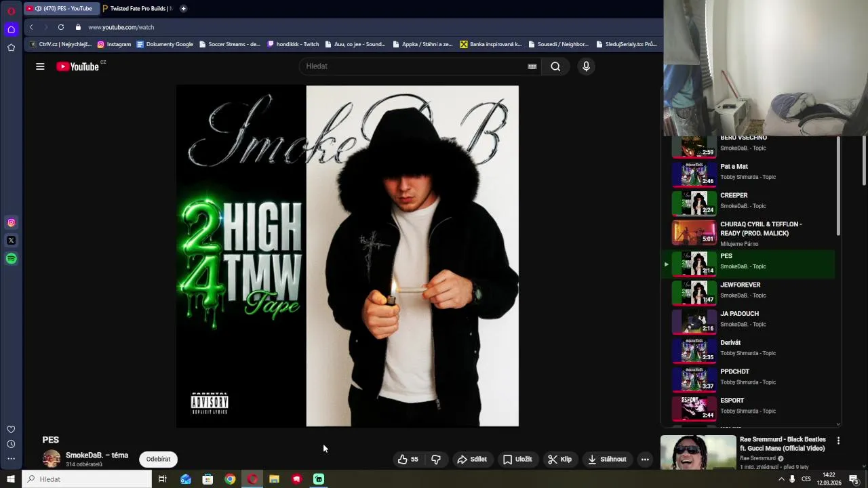
Task: Open Opera sidebar three-dots setup
Action: [11, 459]
